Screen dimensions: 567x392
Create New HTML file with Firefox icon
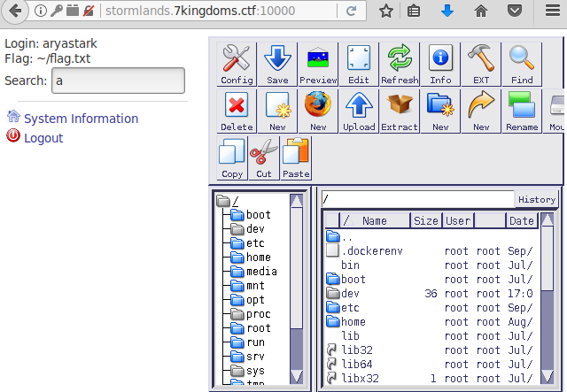click(x=318, y=111)
